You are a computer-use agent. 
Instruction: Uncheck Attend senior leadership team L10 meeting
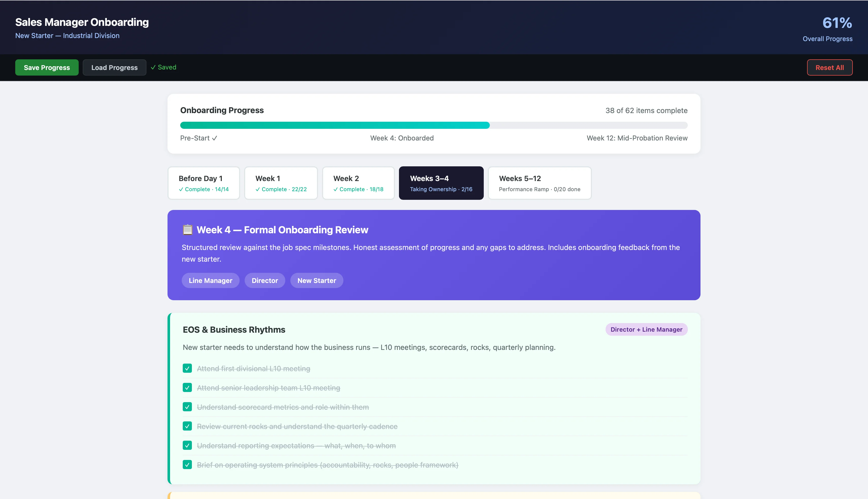pyautogui.click(x=187, y=388)
